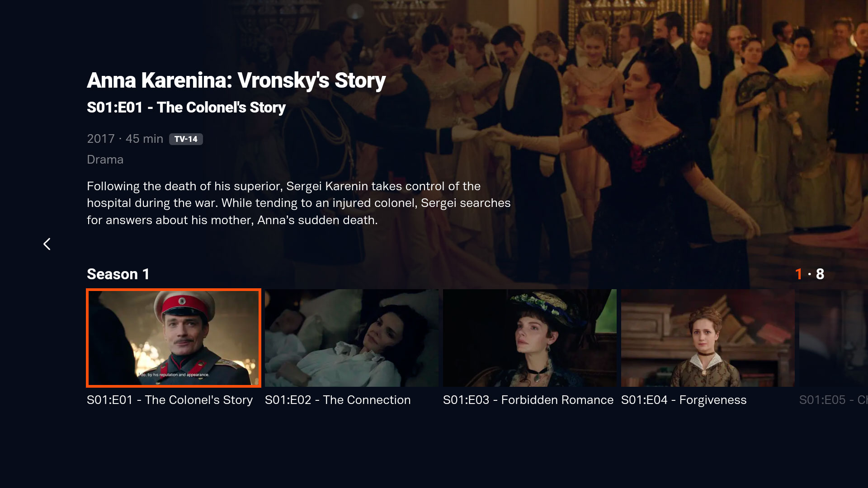Image resolution: width=868 pixels, height=488 pixels.
Task: Click the S01:E02 - The Connection caption
Action: coord(338,400)
